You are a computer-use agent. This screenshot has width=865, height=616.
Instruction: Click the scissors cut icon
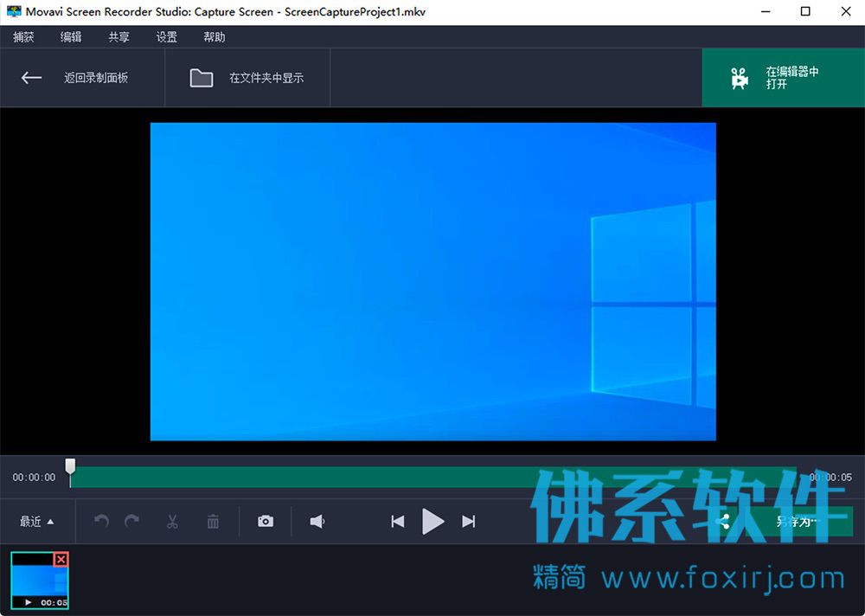[x=172, y=521]
